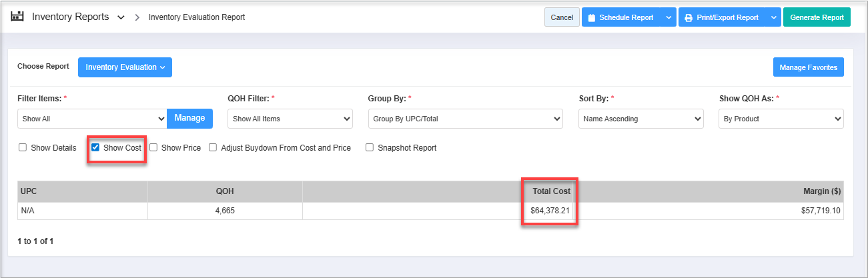Click the Cancel button
This screenshot has height=278, width=868.
[562, 18]
